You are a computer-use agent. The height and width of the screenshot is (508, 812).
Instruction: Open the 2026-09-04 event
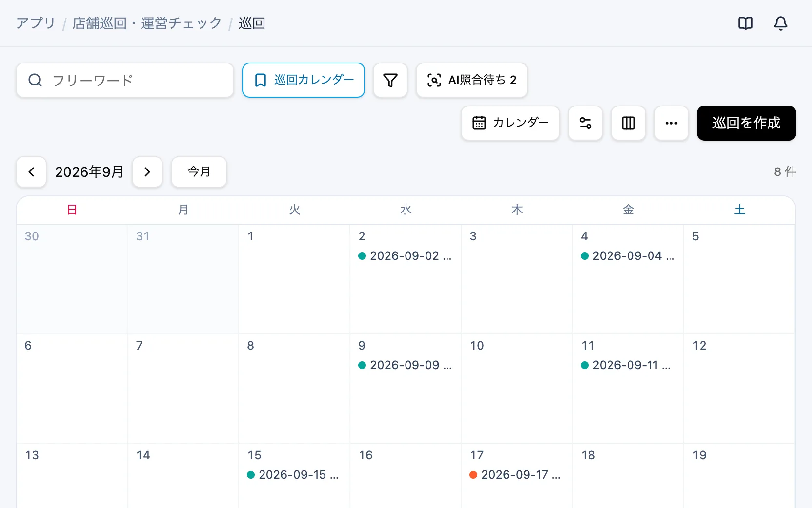[x=628, y=256]
